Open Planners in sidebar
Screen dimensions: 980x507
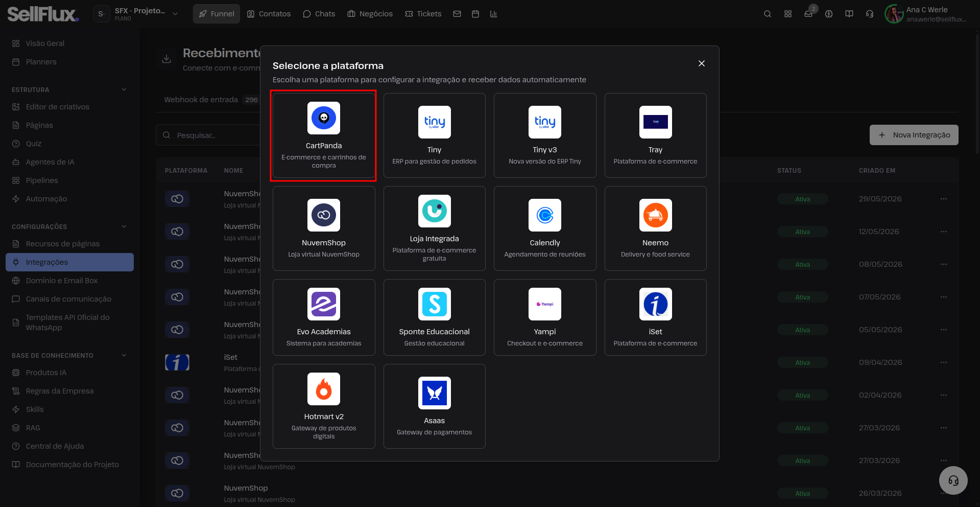[69, 62]
